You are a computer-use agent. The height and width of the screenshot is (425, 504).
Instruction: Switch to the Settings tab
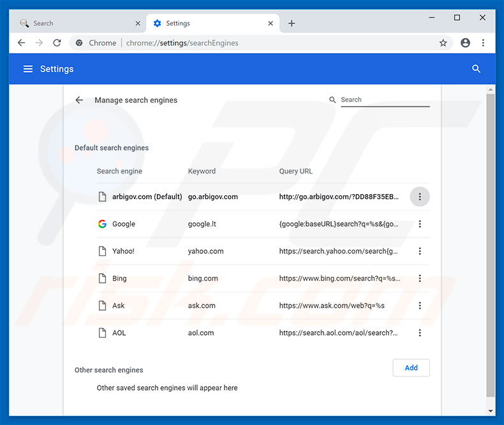click(x=213, y=23)
